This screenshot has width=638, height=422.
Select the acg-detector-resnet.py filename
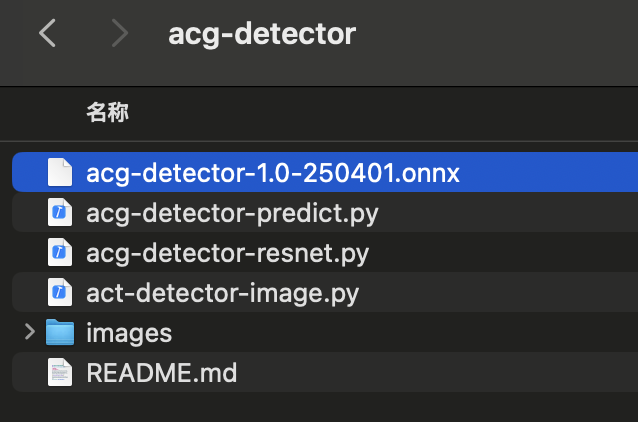pos(227,253)
